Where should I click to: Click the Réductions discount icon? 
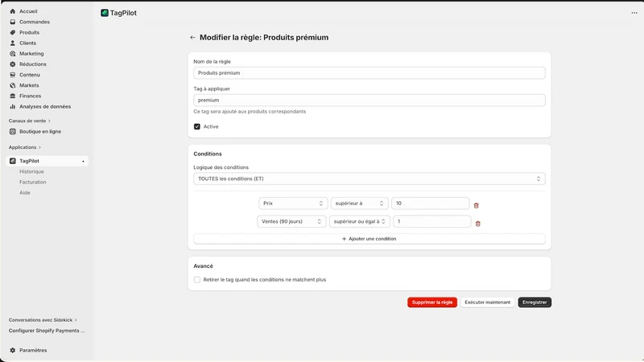tap(13, 64)
